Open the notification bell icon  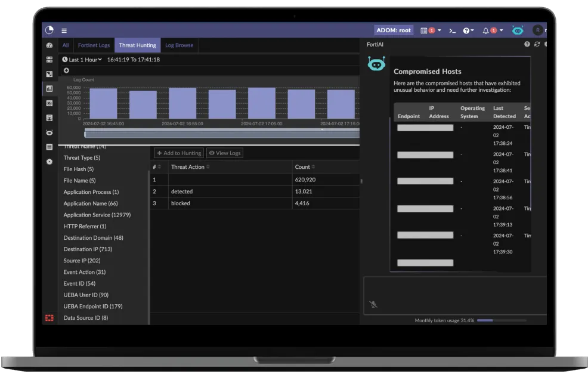click(x=485, y=31)
